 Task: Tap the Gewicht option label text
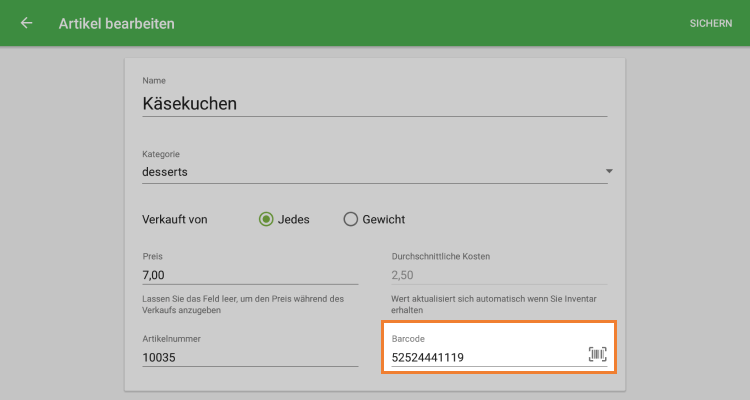[x=384, y=220]
